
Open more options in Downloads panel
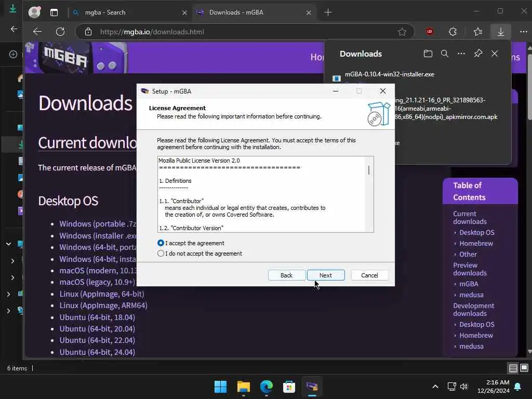(461, 54)
